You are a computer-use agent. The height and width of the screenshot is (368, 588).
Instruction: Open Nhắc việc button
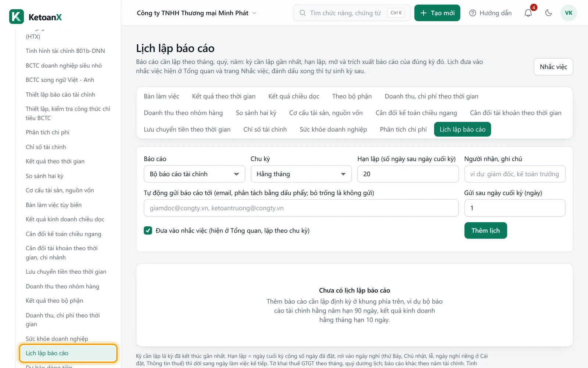click(x=553, y=67)
